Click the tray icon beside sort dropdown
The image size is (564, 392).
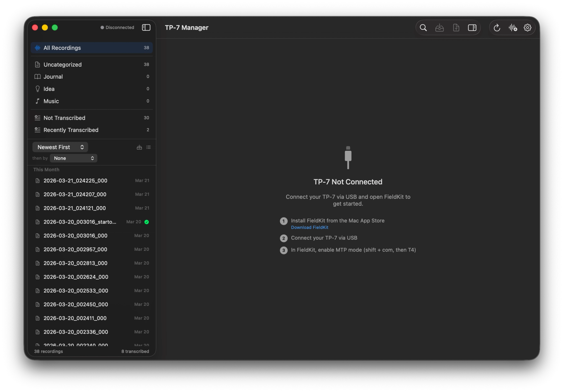coord(139,147)
